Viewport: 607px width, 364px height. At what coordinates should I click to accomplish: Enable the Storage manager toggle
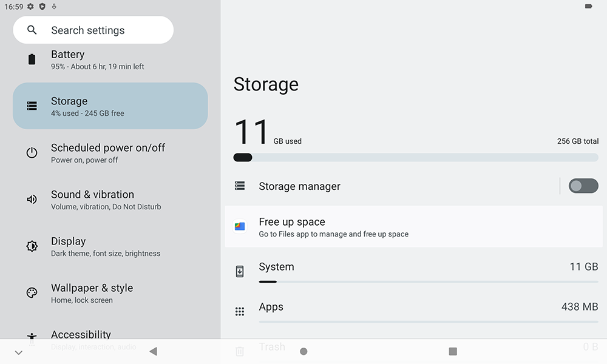(583, 186)
